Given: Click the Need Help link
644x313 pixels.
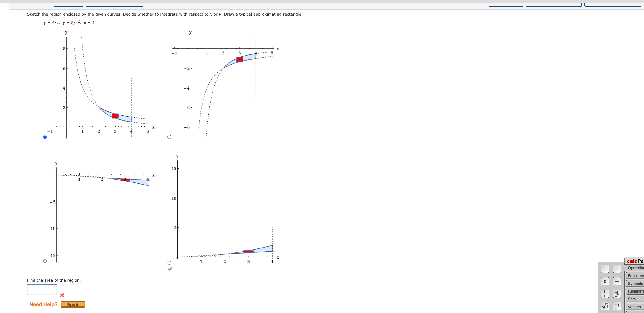Looking at the screenshot, I should tap(43, 304).
